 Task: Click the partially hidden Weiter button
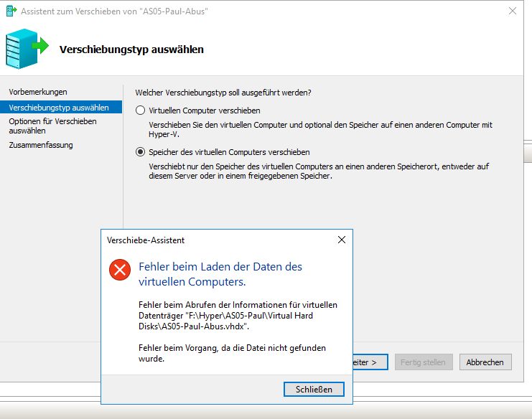[370, 362]
